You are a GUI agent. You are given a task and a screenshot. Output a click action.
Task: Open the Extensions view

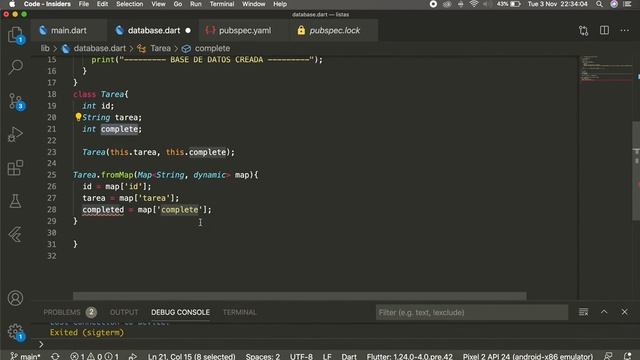click(x=15, y=168)
